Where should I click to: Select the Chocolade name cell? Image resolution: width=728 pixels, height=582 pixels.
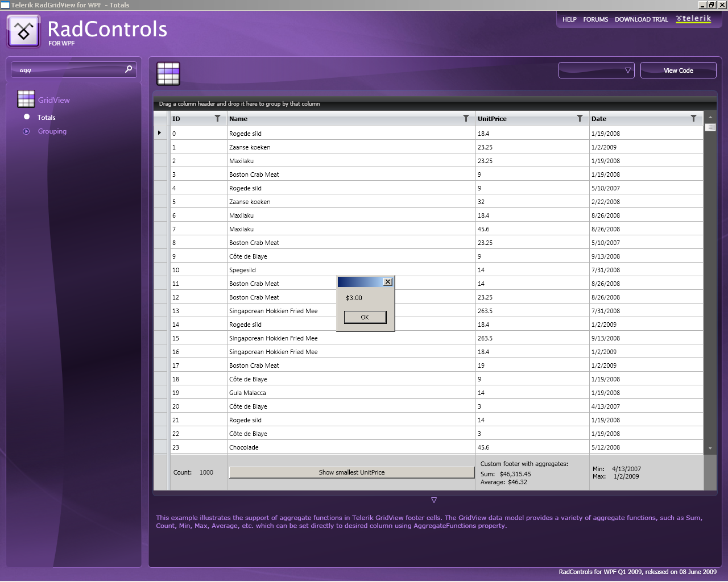click(351, 447)
